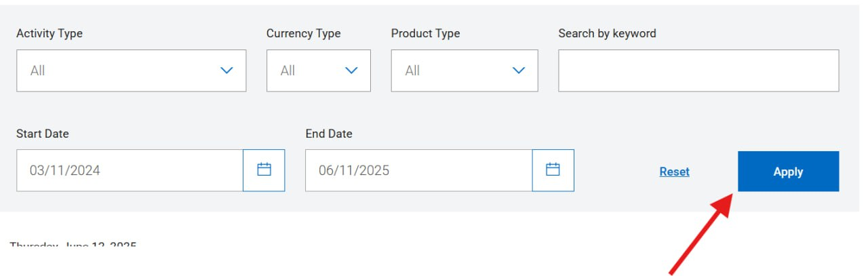Image resolution: width=868 pixels, height=276 pixels.
Task: Reset all filters with the Reset link
Action: (674, 172)
